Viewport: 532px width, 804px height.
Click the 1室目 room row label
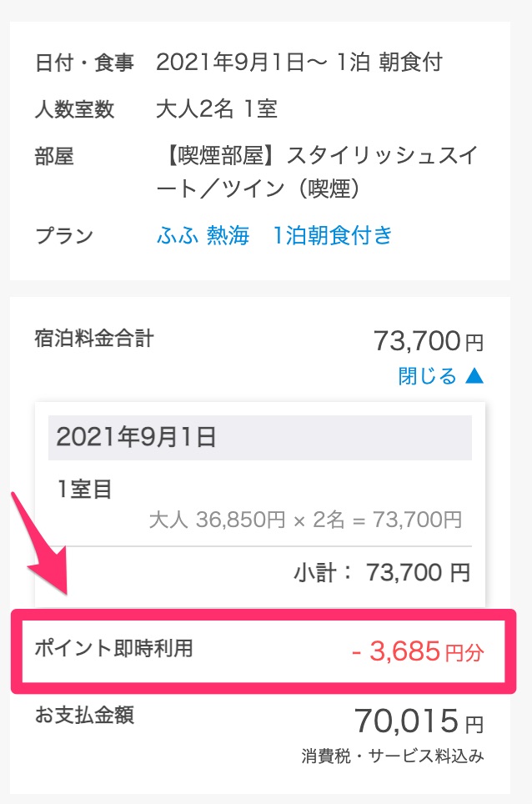(x=84, y=489)
